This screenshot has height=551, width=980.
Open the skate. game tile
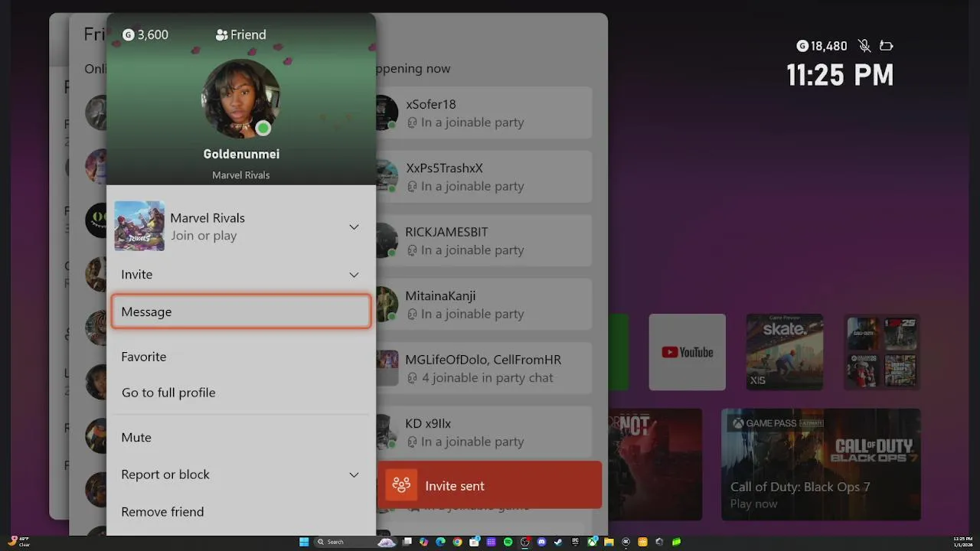pyautogui.click(x=785, y=352)
